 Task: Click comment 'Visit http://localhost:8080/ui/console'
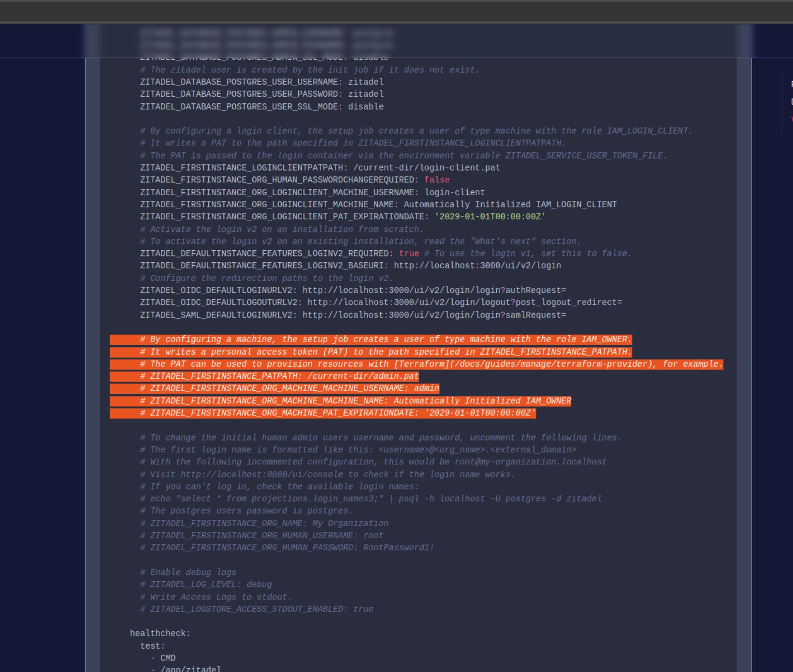click(x=328, y=474)
